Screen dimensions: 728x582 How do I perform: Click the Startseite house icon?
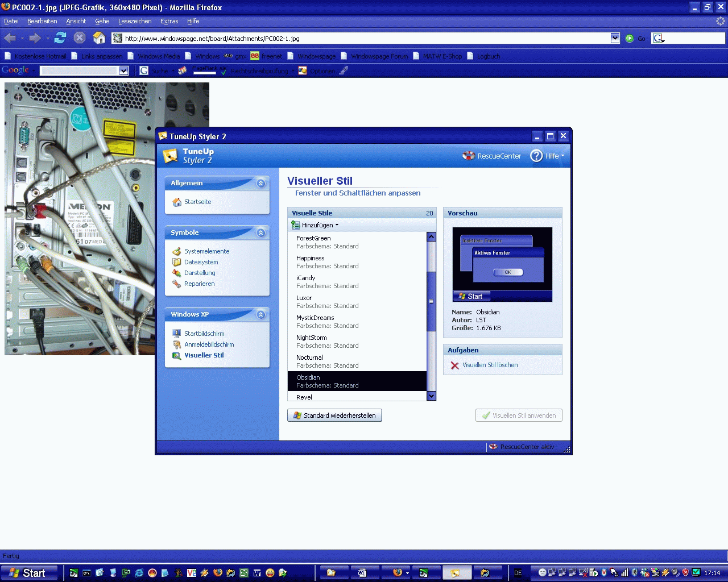click(x=177, y=202)
